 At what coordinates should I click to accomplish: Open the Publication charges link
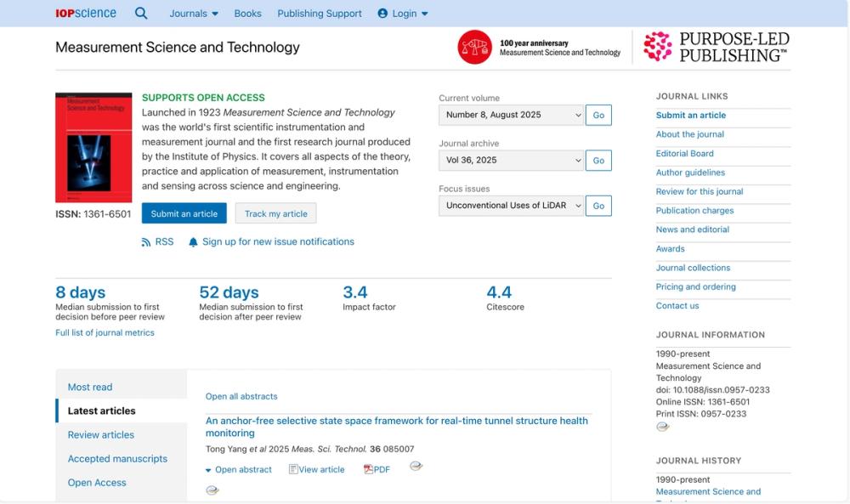pyautogui.click(x=694, y=210)
